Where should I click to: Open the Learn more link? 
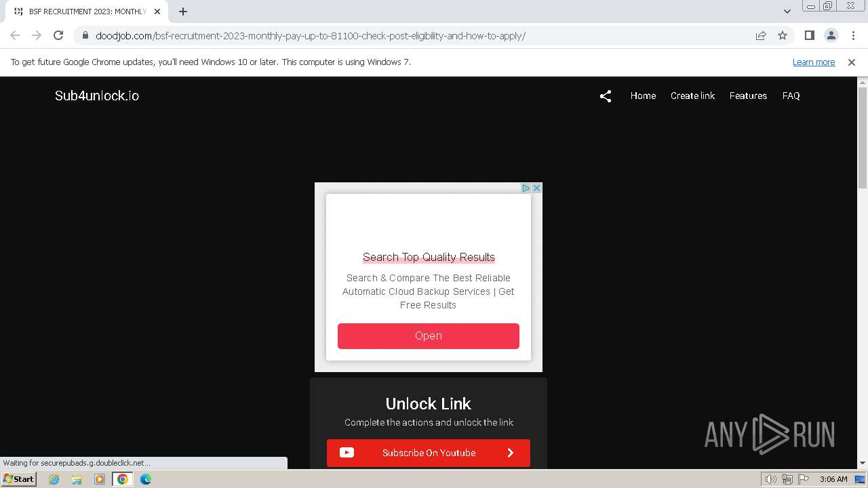click(x=814, y=62)
